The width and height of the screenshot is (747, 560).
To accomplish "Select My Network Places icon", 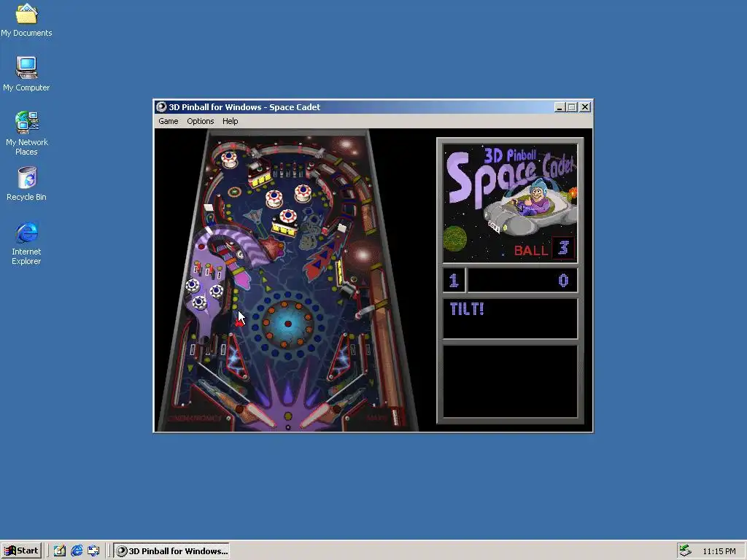I will click(x=26, y=133).
